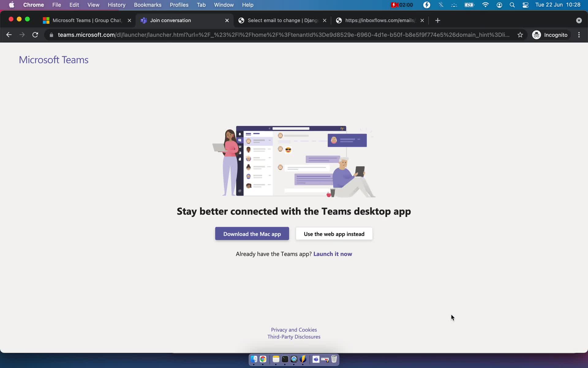The image size is (588, 368).
Task: Click the 'Download the Mac app' button
Action: (252, 234)
